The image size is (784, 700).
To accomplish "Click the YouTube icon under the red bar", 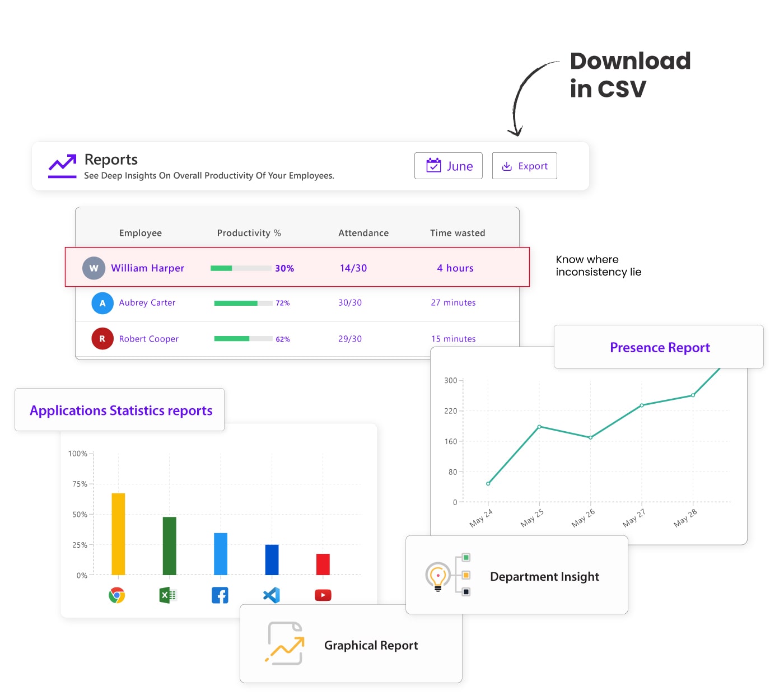I will click(x=323, y=595).
